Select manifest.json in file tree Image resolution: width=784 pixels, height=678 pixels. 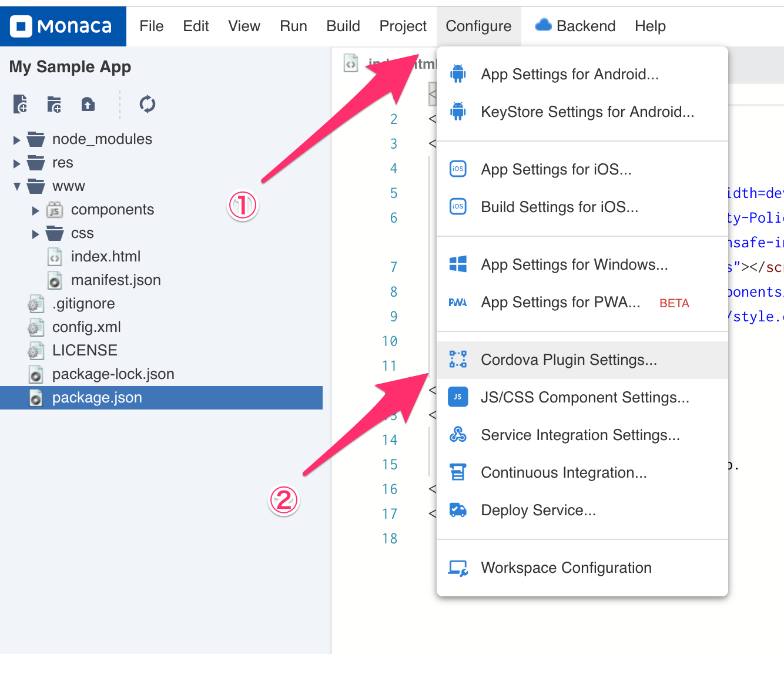coord(116,280)
